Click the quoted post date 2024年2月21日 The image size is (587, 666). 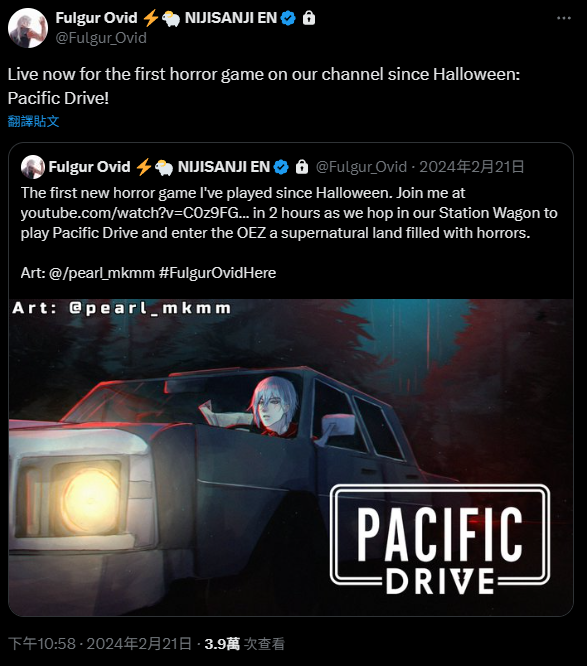point(471,167)
